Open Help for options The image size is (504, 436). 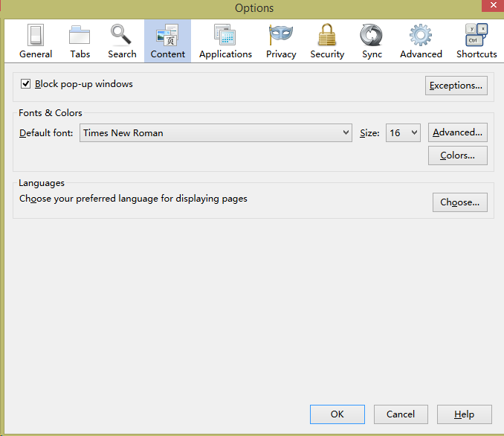[x=464, y=414]
